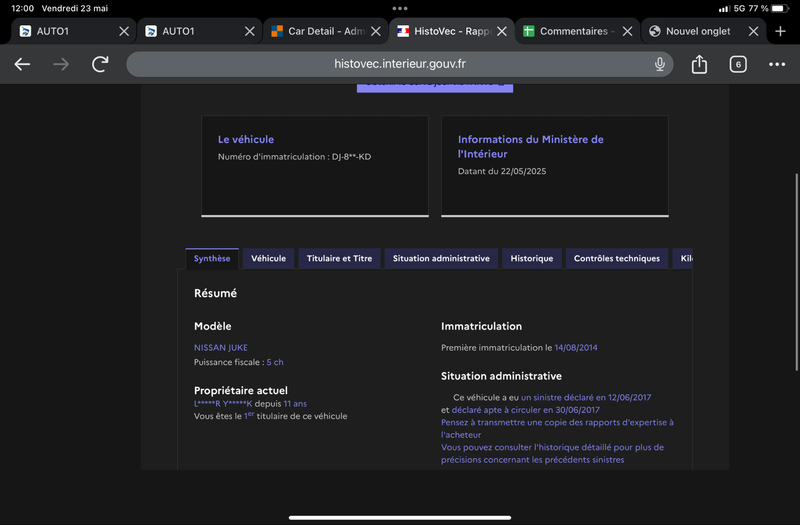Open the tab overview showing 6 tabs
The width and height of the screenshot is (800, 525).
tap(738, 64)
